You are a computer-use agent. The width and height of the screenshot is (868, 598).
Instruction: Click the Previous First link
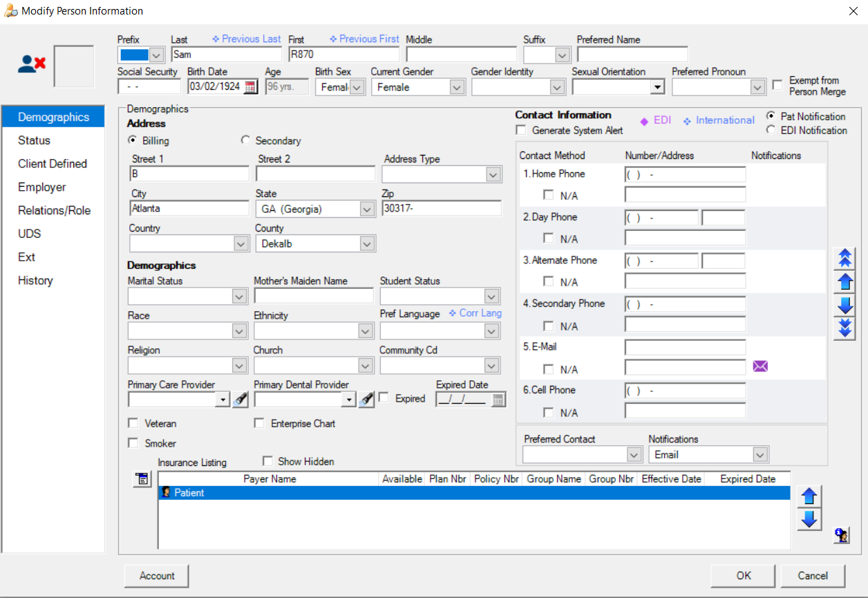pos(365,39)
